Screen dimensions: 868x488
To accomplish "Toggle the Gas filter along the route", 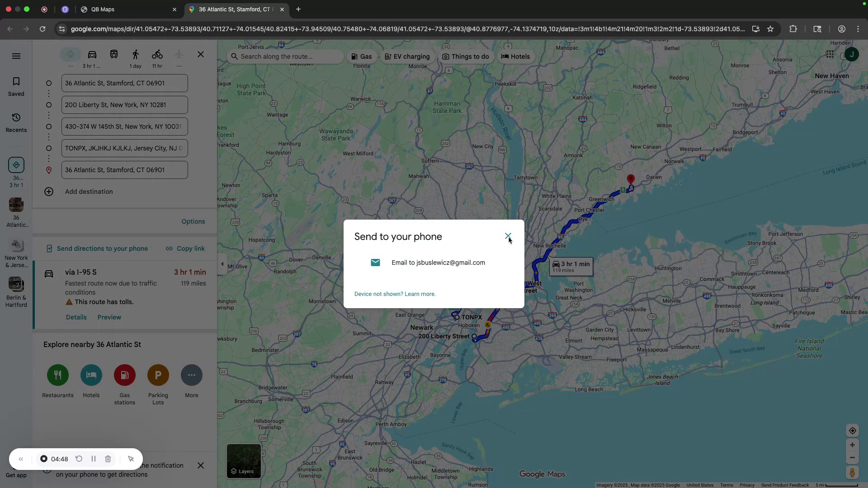I will point(362,56).
